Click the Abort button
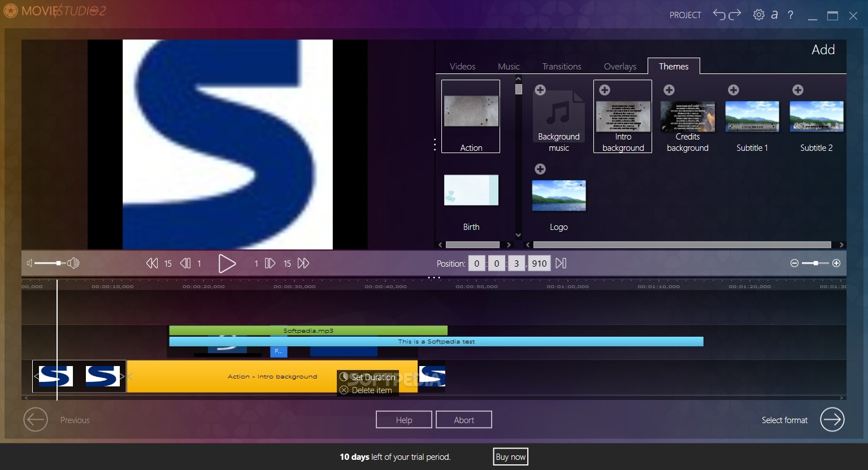Image resolution: width=868 pixels, height=470 pixels. pyautogui.click(x=464, y=420)
